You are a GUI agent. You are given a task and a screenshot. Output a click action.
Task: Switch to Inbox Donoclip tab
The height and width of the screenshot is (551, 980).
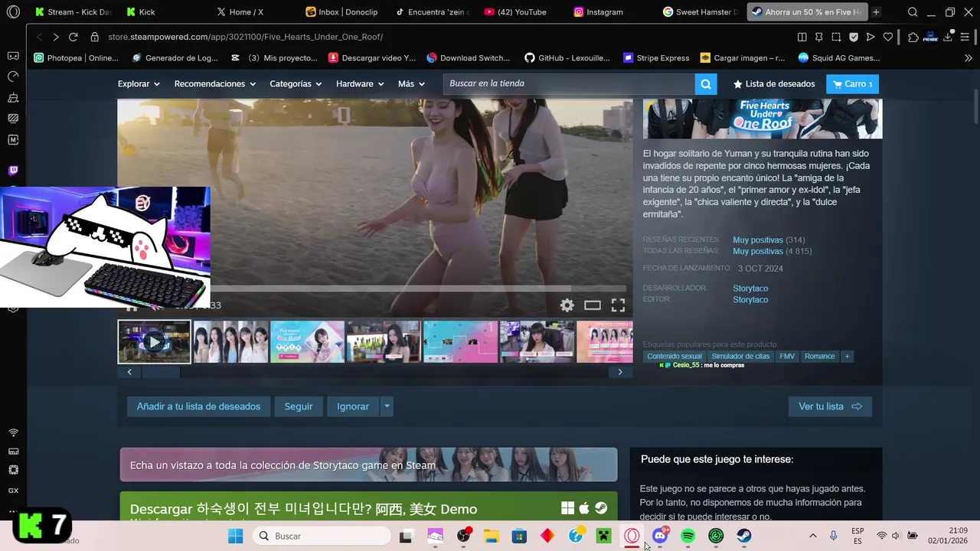coord(342,12)
